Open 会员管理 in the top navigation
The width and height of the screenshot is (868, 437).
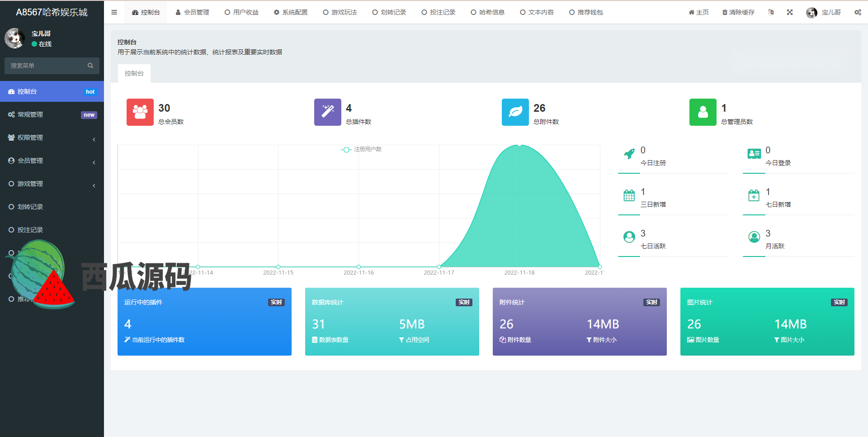click(192, 12)
